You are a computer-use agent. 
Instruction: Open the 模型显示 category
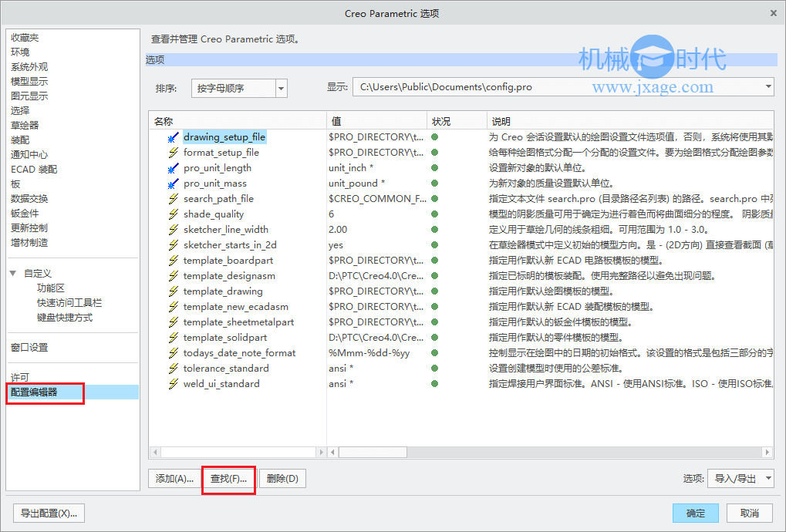[29, 81]
